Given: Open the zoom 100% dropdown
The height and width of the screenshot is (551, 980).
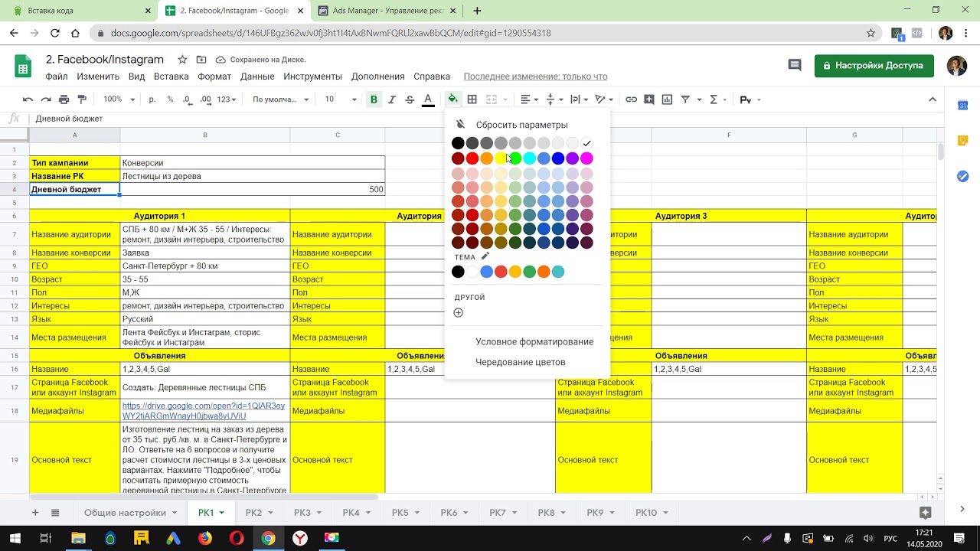Looking at the screenshot, I should coord(119,99).
